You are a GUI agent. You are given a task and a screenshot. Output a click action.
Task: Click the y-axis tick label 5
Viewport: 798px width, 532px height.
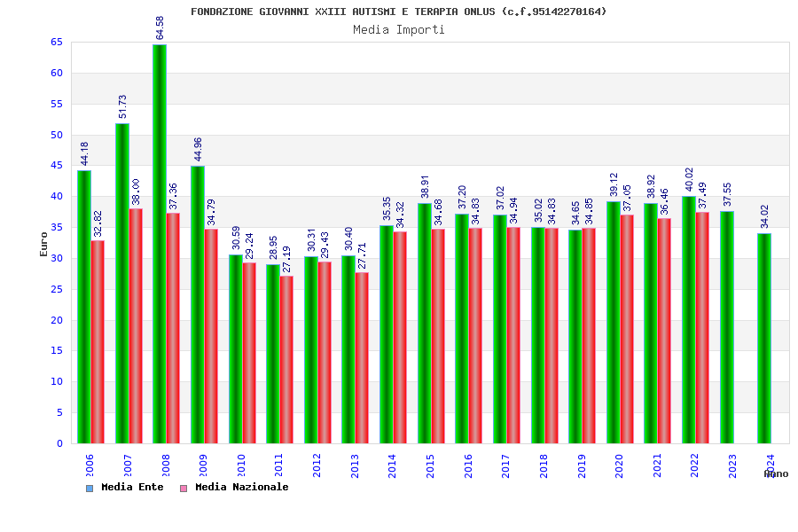coord(59,412)
